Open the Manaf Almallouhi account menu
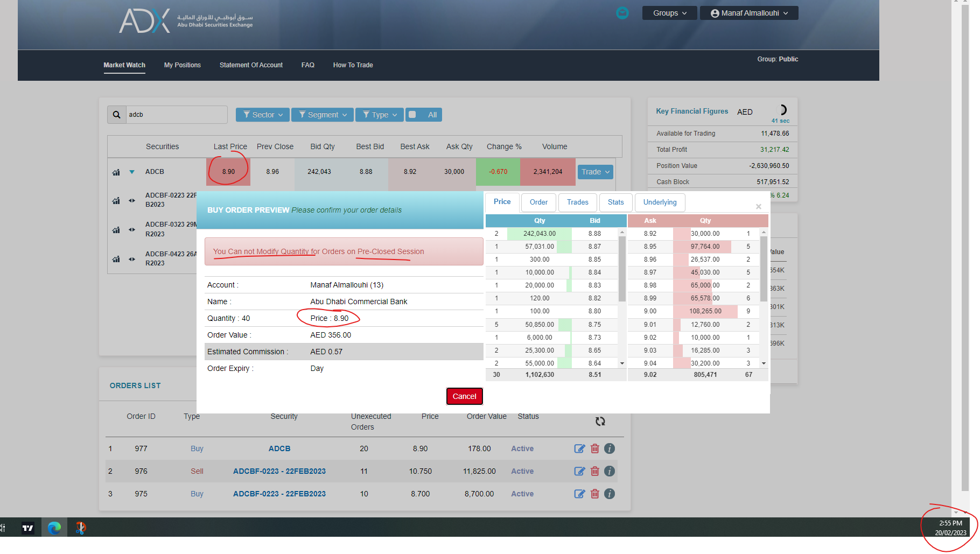Screen dimensions: 980x554 (x=748, y=12)
